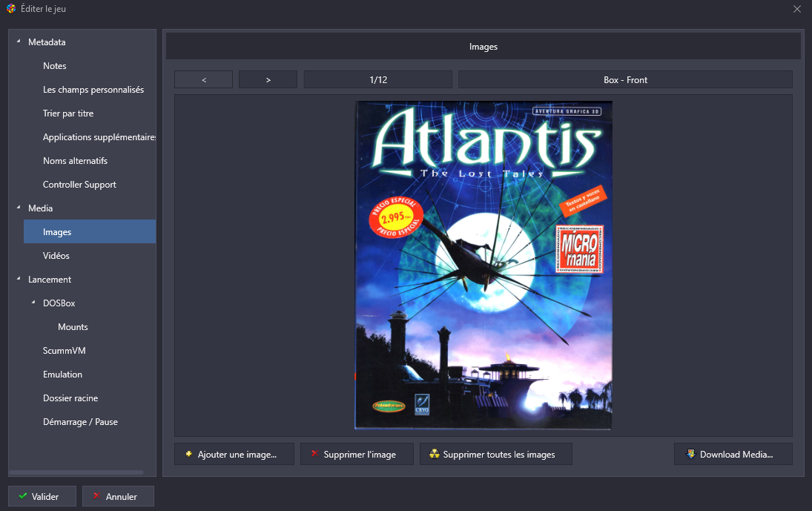812x511 pixels.
Task: Collapse the DOSBox tree node
Action: [x=33, y=303]
